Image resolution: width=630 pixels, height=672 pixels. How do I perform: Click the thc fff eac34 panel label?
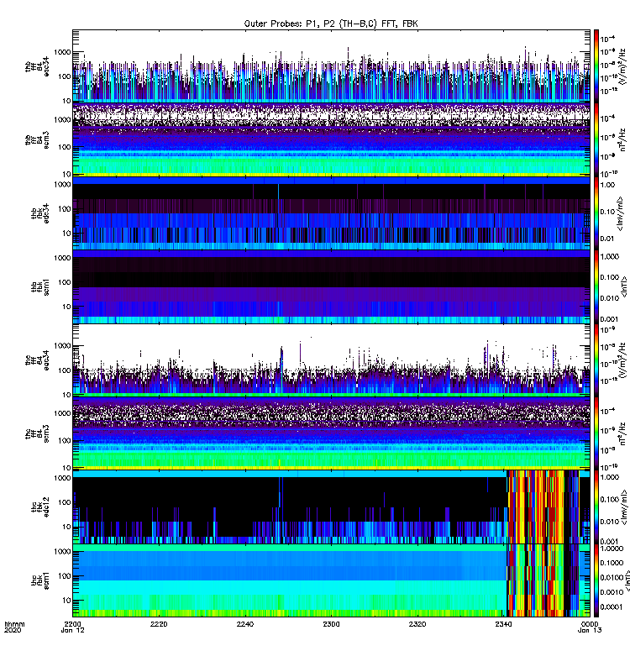point(37,360)
